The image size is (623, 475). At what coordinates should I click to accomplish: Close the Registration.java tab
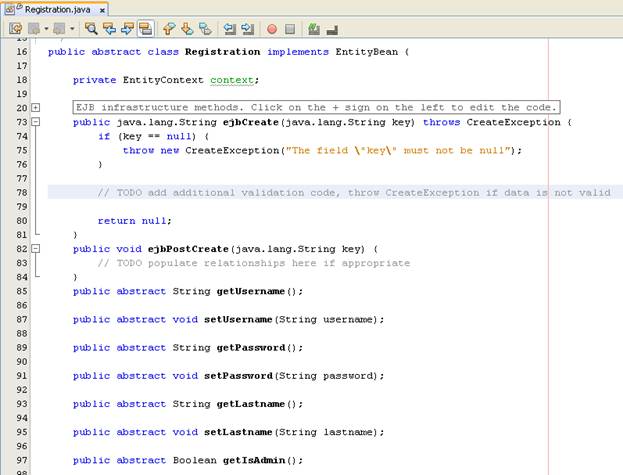pyautogui.click(x=102, y=10)
